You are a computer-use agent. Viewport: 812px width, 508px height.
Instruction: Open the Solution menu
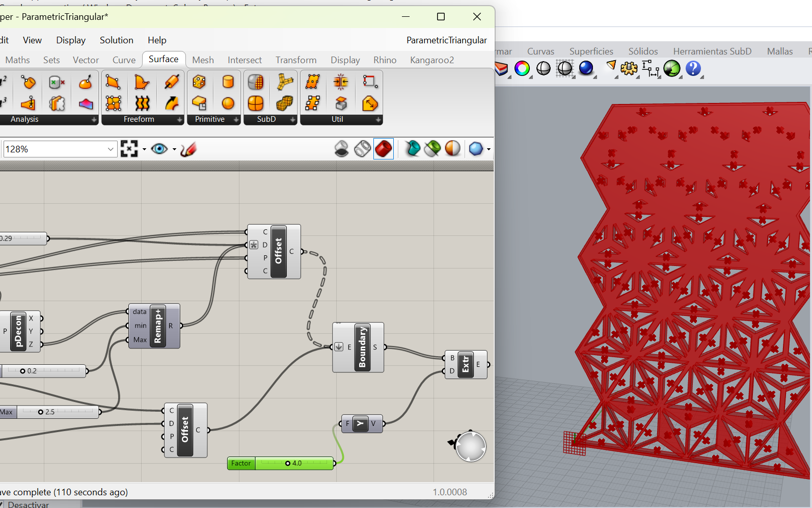point(116,40)
